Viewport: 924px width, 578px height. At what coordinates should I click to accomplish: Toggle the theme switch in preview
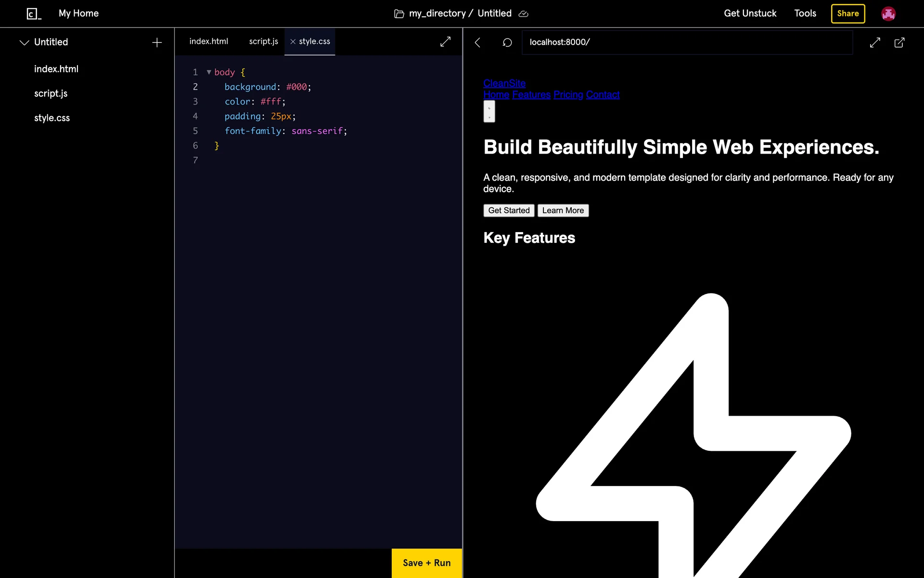tap(489, 112)
